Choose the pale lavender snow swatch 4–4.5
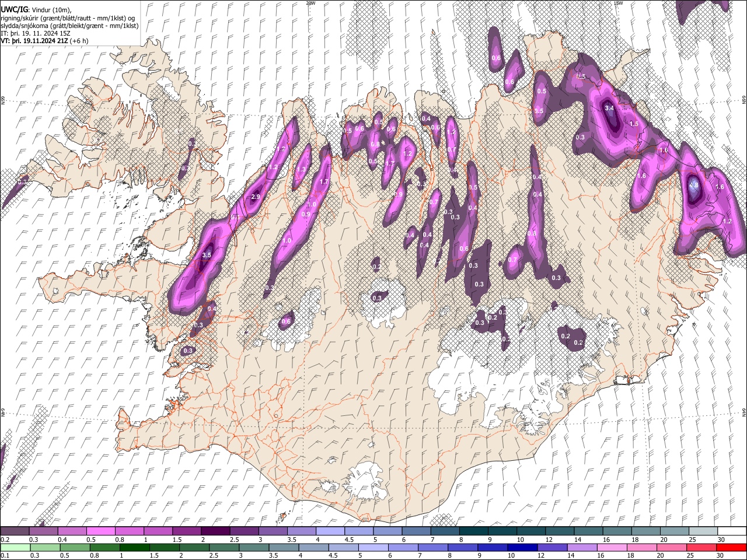The image size is (747, 560). (x=330, y=531)
